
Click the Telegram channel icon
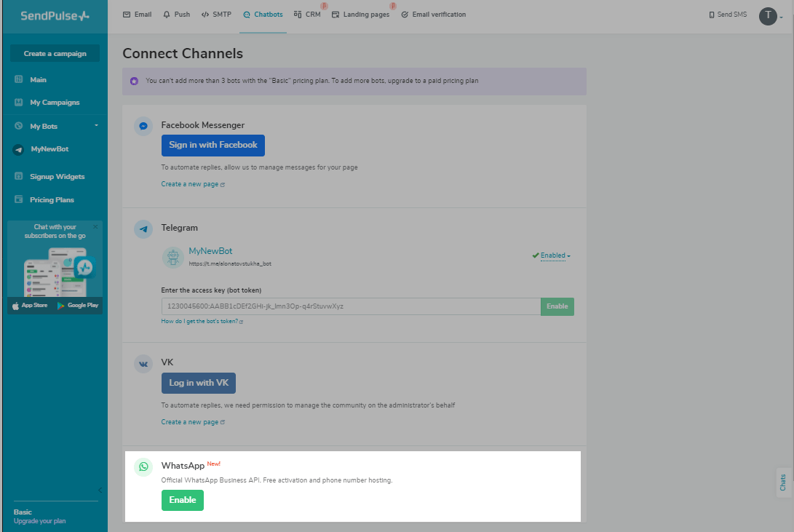(143, 229)
